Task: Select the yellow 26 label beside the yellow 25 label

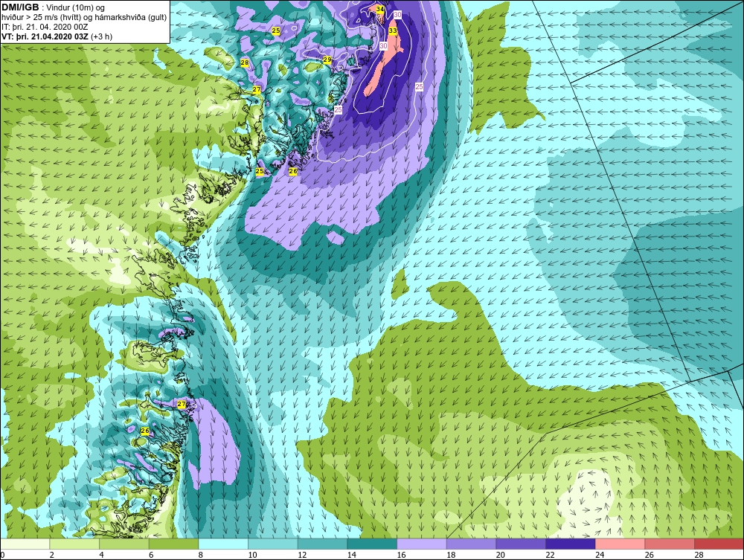Action: (292, 171)
